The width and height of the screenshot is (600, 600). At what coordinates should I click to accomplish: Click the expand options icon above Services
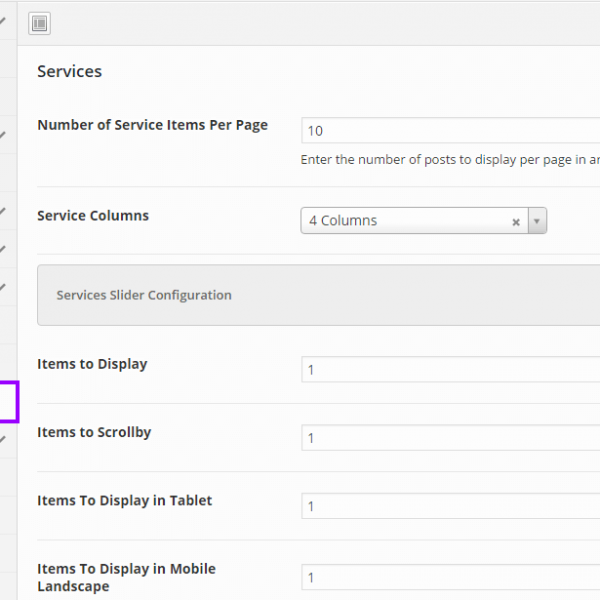pos(40,23)
